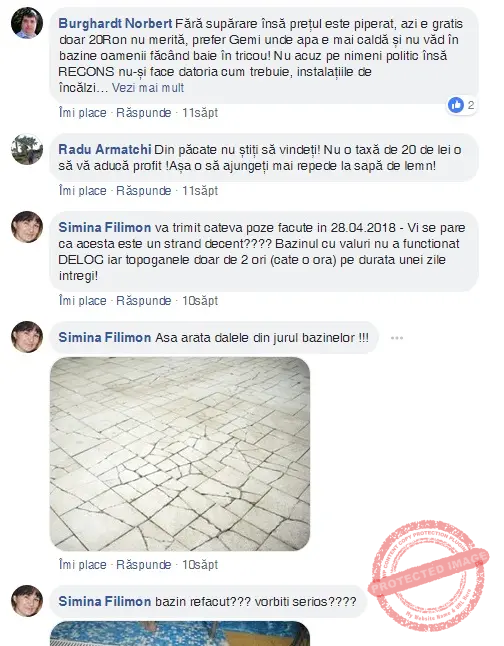Click Burghardt Norbert's profile picture
The height and width of the screenshot is (646, 504).
point(27,23)
